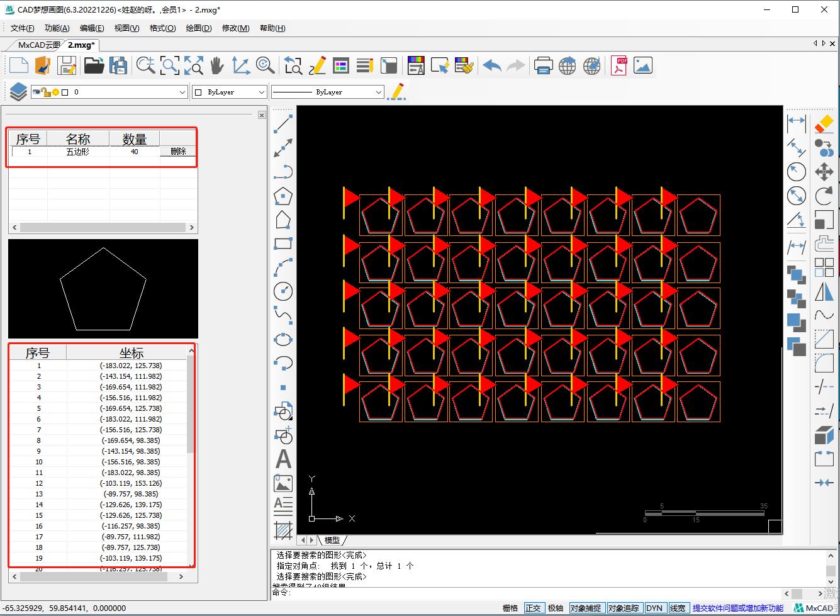Open the 编辑(E) menu
Image resolution: width=840 pixels, height=616 pixels.
tap(92, 28)
